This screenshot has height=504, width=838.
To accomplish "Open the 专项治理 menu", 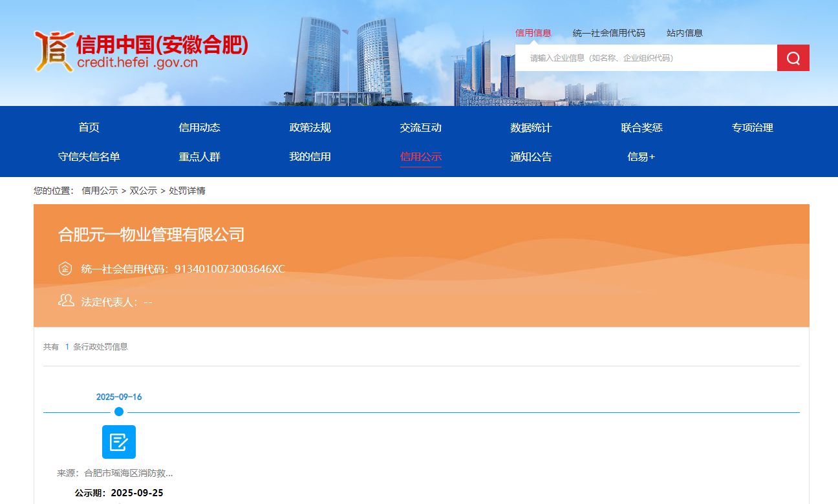I will coord(753,127).
